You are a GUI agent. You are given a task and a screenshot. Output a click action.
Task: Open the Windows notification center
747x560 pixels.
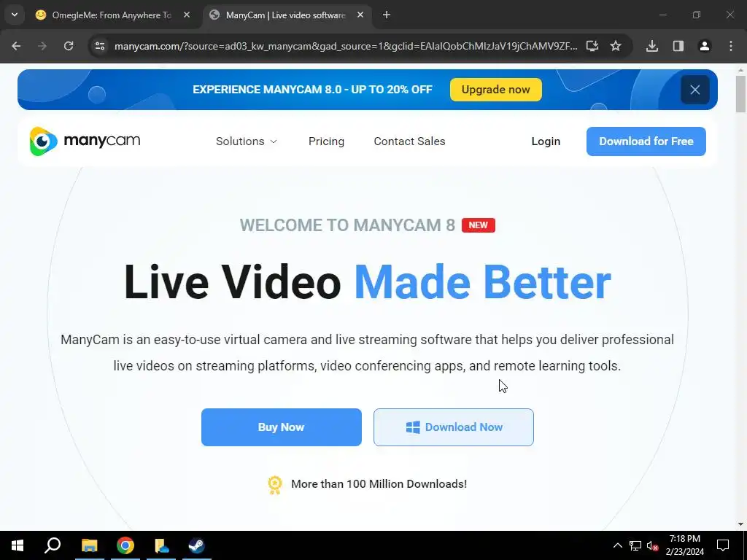(x=723, y=545)
